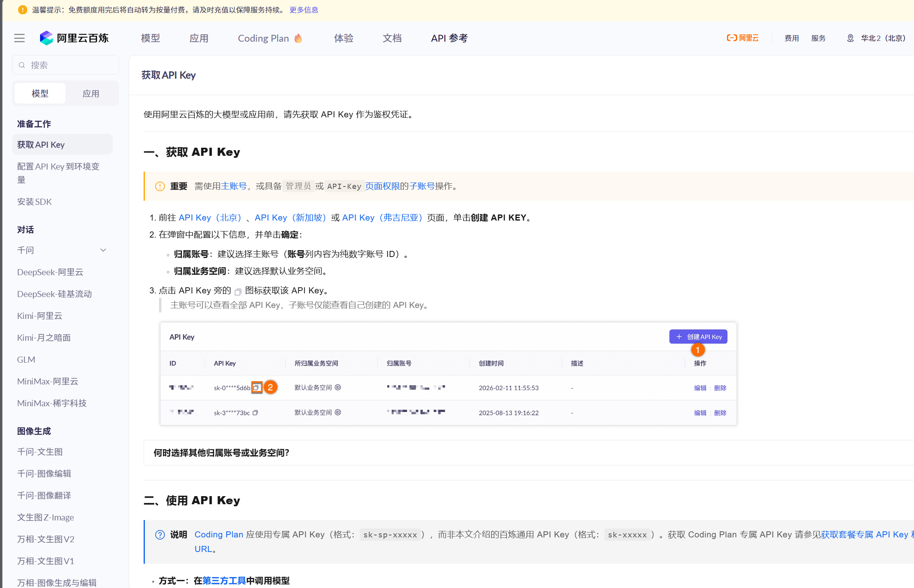This screenshot has width=914, height=588.
Task: Open the API 参考 top menu
Action: point(449,38)
